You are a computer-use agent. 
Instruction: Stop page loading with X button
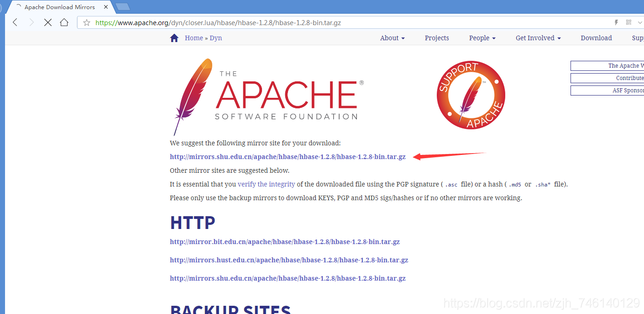[48, 22]
